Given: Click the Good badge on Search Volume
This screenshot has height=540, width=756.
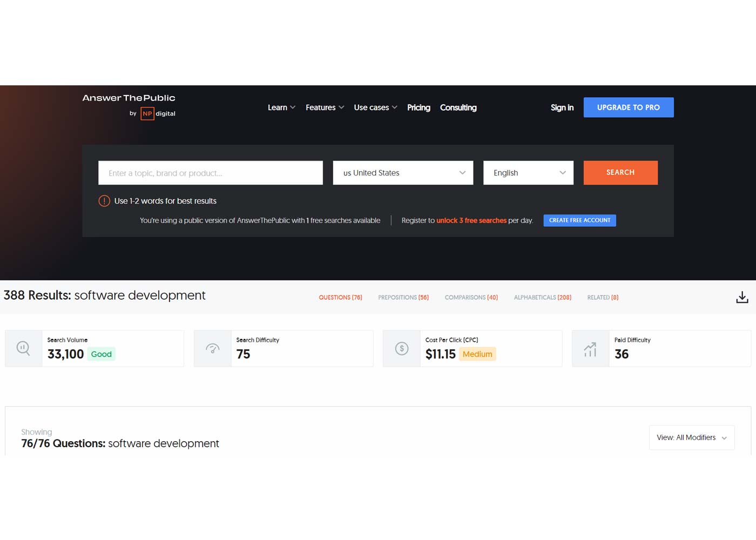Looking at the screenshot, I should click(x=102, y=354).
